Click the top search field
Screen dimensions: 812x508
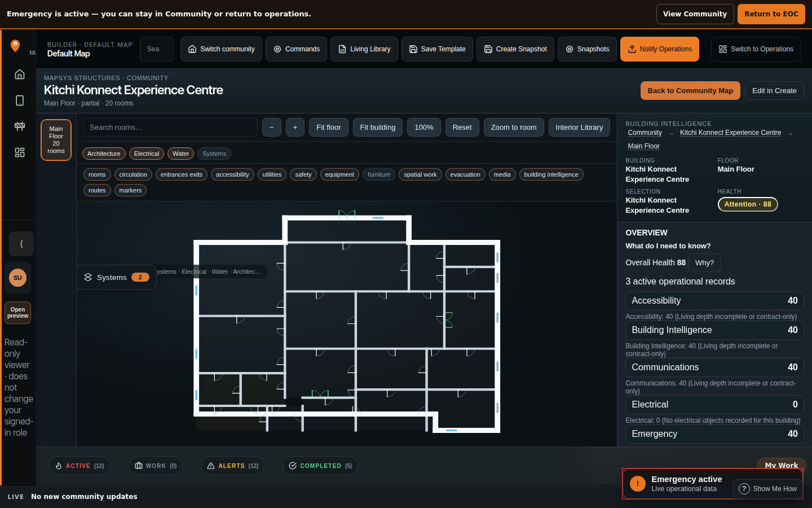pos(157,49)
